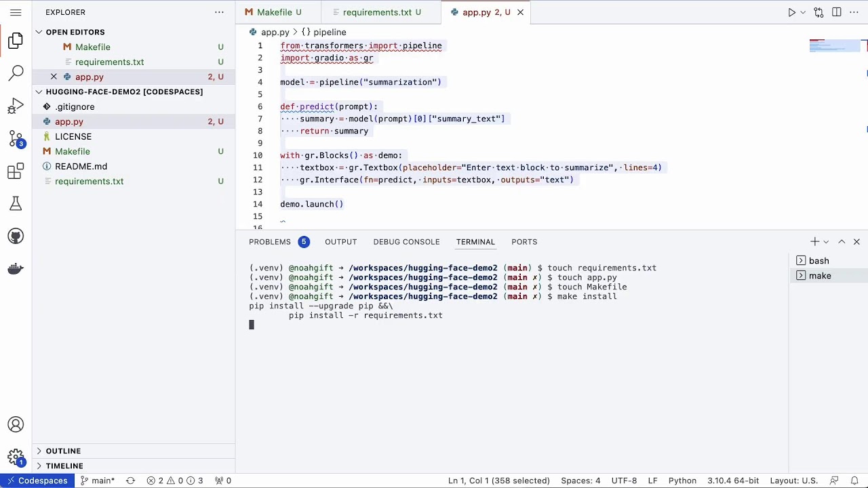Select interpreter 3.10.4 64-bit
The width and height of the screenshot is (868, 488).
(x=733, y=481)
